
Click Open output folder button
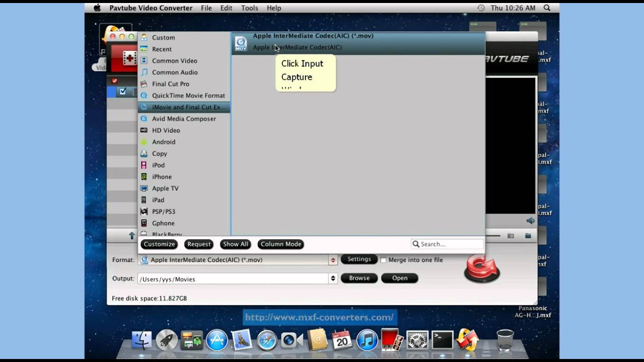(400, 278)
